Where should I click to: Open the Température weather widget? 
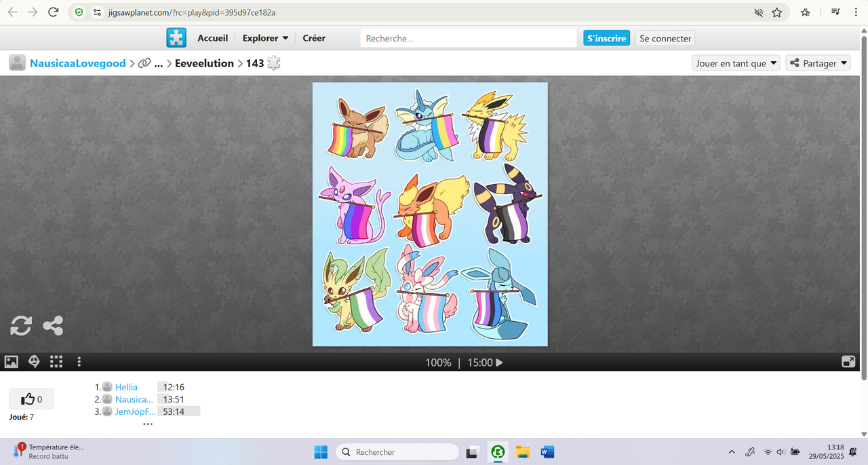pos(48,451)
